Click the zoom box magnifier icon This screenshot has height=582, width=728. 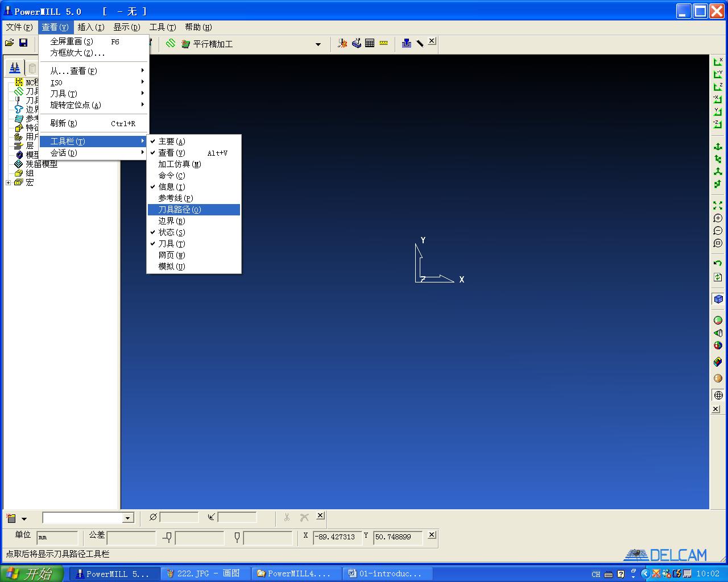click(x=718, y=243)
